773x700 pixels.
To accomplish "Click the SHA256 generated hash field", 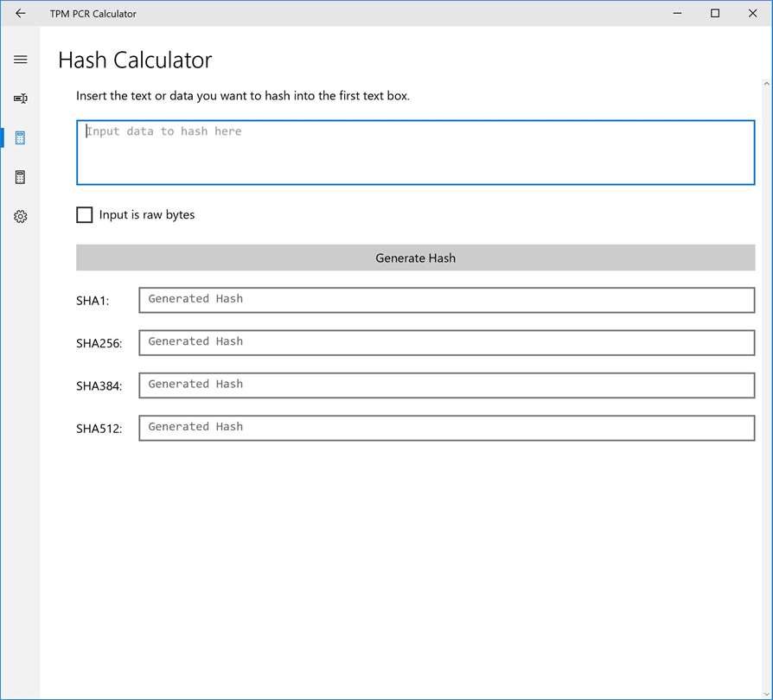I will coord(447,343).
